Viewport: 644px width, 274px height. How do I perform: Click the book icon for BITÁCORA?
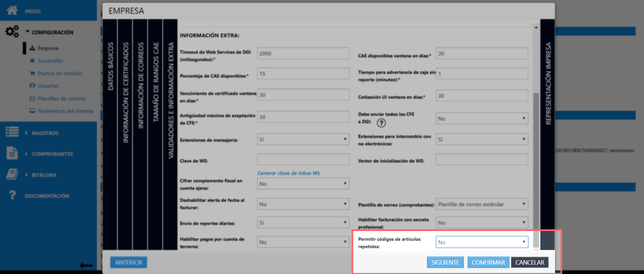12,174
